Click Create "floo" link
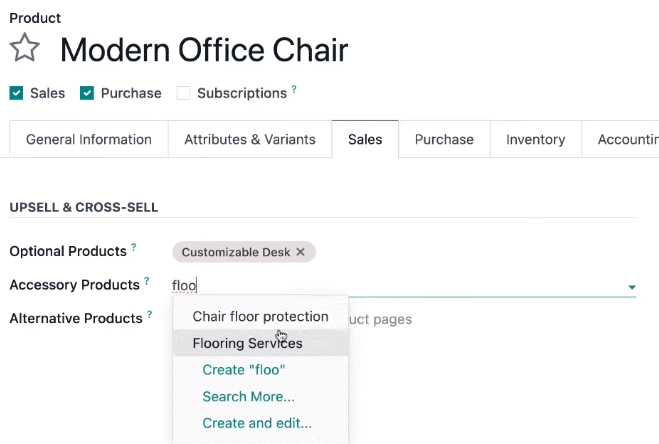 [244, 370]
